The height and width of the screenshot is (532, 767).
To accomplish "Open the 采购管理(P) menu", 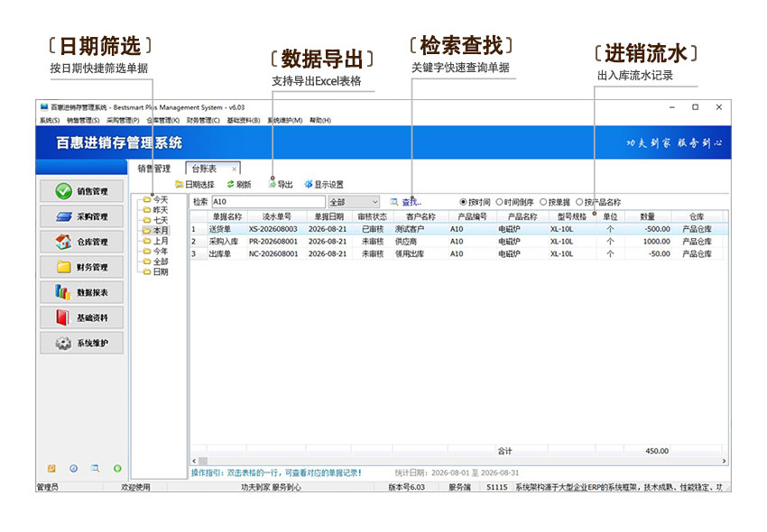I will tap(123, 120).
